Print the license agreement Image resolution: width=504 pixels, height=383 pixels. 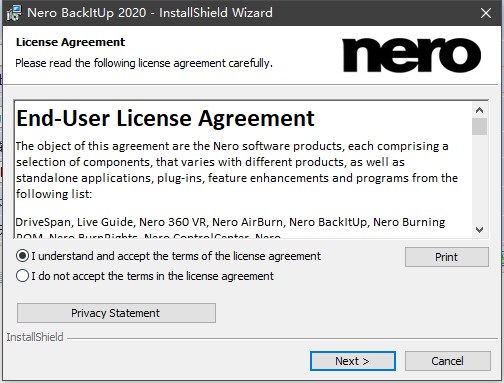pos(447,257)
